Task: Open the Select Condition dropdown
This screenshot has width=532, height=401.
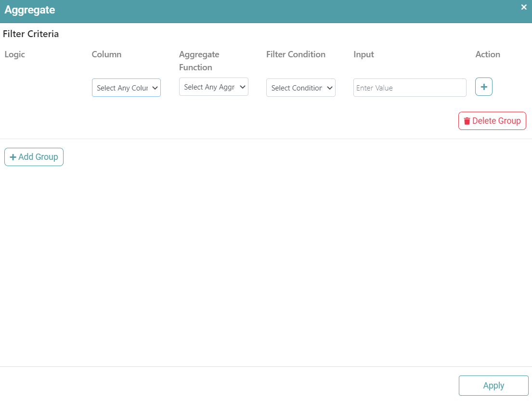Action: point(296,88)
